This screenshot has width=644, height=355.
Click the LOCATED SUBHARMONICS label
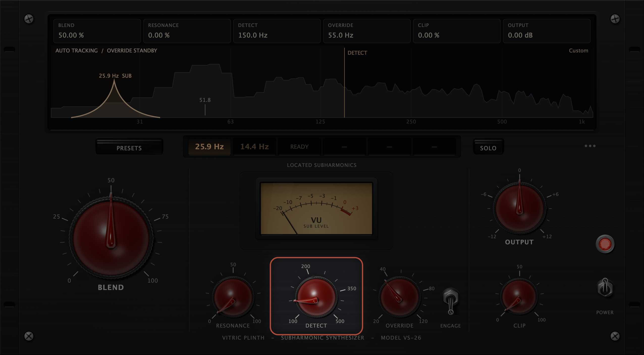click(x=322, y=165)
